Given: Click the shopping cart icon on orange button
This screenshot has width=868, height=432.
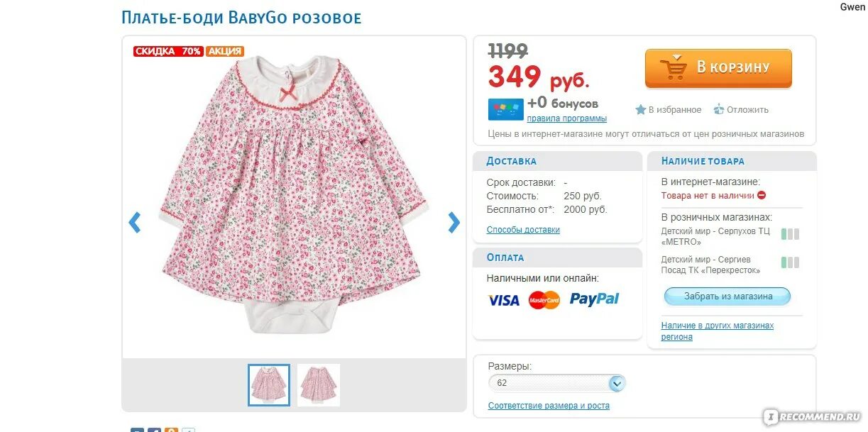Looking at the screenshot, I should pos(674,68).
